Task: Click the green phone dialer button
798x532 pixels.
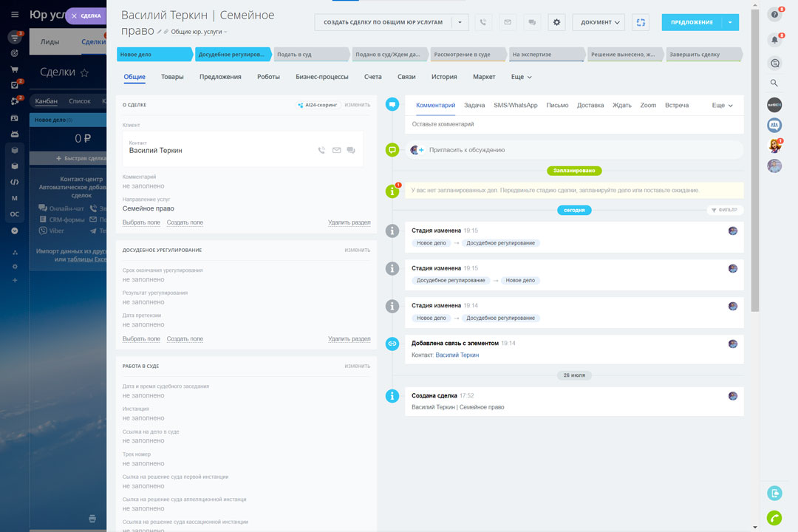Action: click(x=774, y=518)
